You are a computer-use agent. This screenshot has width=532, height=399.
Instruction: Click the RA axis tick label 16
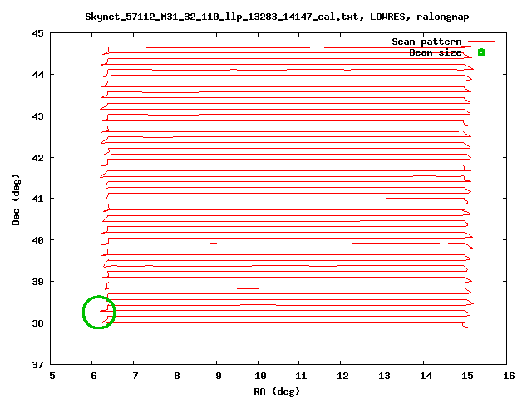tap(509, 376)
